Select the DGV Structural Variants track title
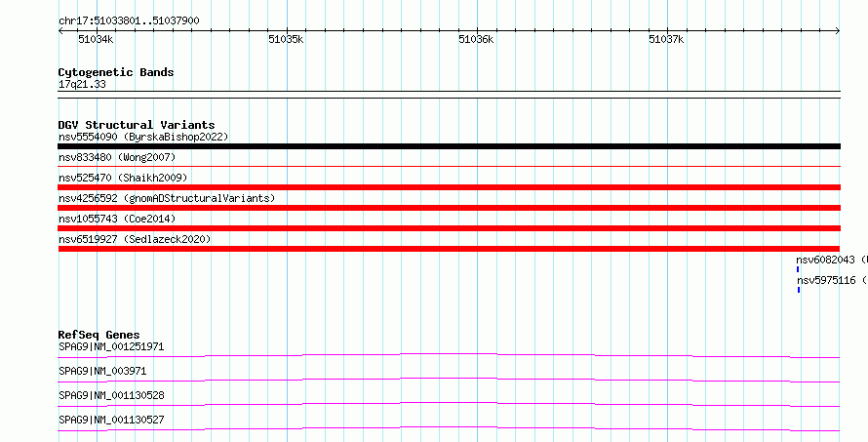The image size is (868, 442). point(137,125)
